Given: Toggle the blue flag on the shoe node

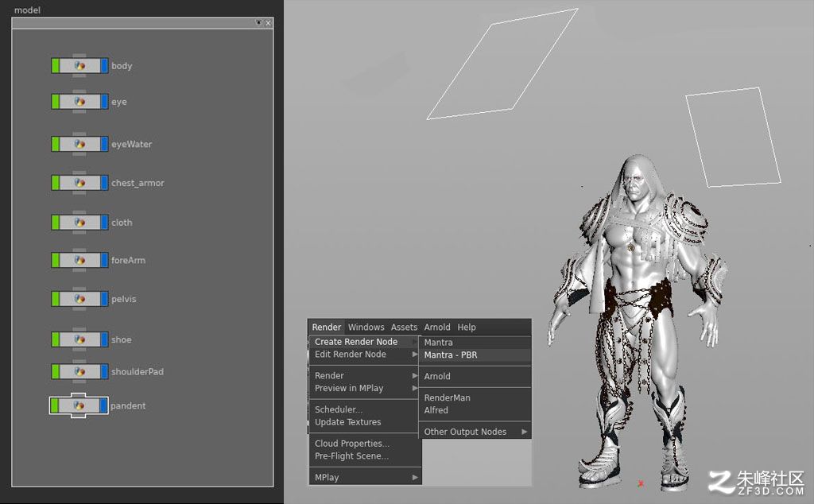Looking at the screenshot, I should point(104,339).
